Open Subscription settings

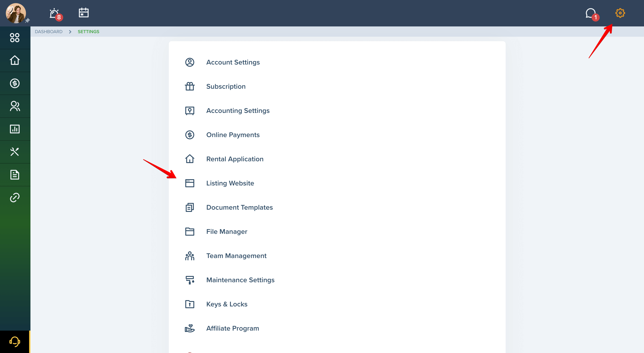[226, 86]
